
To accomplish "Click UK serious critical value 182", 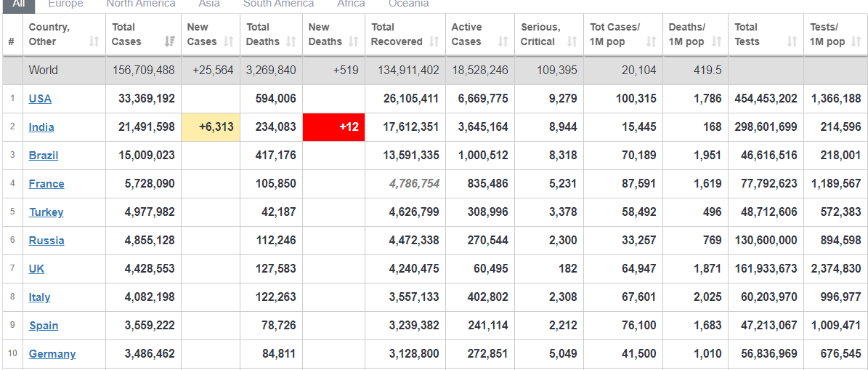I will coord(568,269).
